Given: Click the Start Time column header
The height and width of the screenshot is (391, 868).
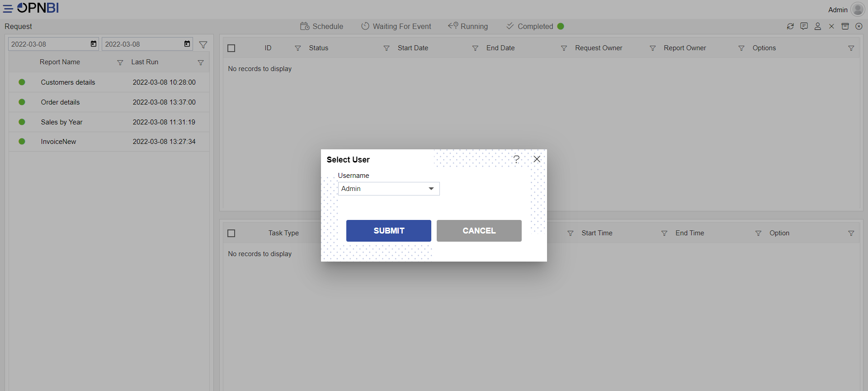Looking at the screenshot, I should [x=597, y=233].
